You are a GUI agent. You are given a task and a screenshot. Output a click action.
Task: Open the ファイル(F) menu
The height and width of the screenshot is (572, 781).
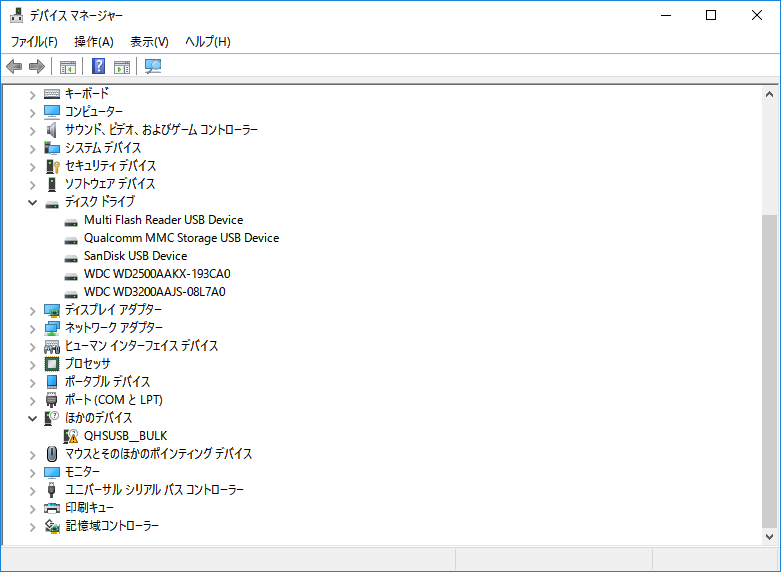[x=34, y=41]
